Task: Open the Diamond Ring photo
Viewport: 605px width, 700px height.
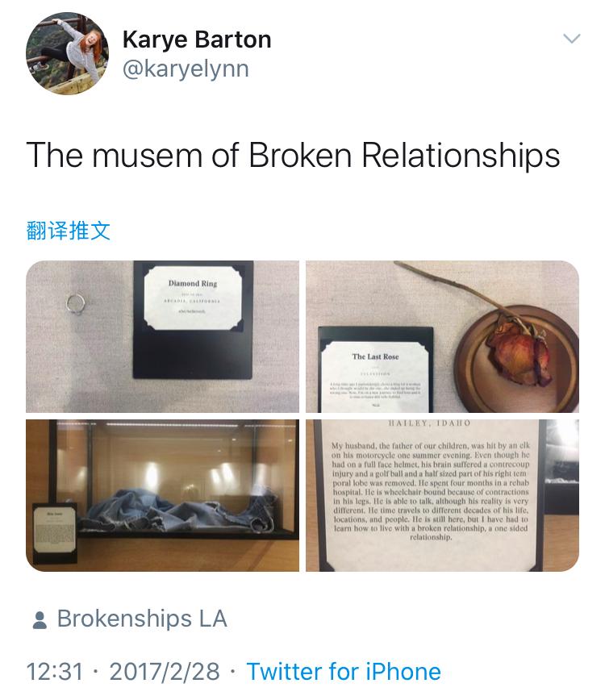Action: click(x=162, y=336)
